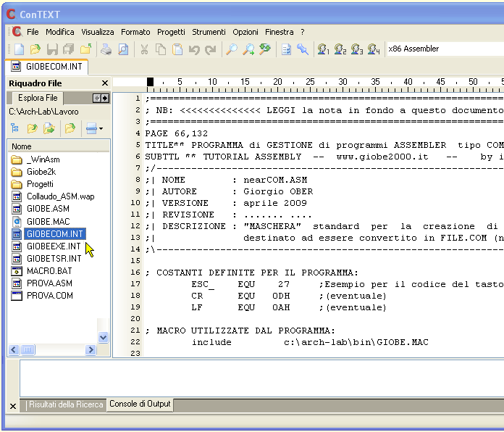Click file list scroll down arrow
This screenshot has height=432, width=504.
[103, 338]
